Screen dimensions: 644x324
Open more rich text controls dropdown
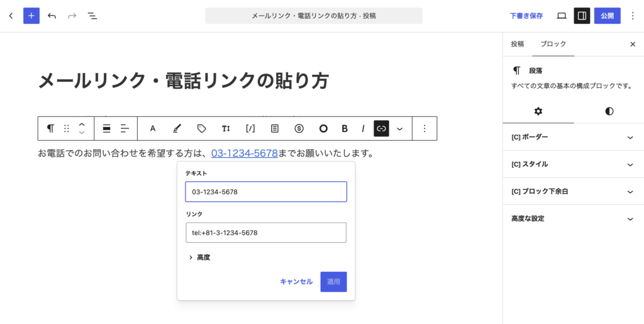click(399, 128)
